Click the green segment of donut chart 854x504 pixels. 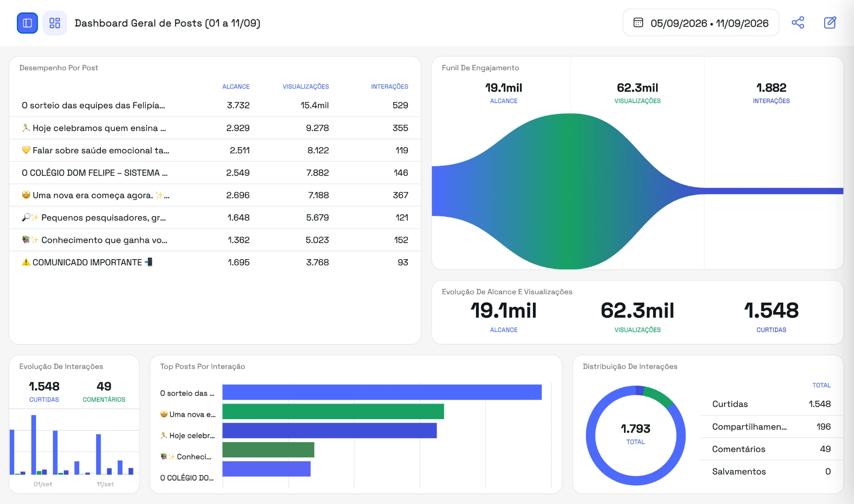[x=659, y=396]
